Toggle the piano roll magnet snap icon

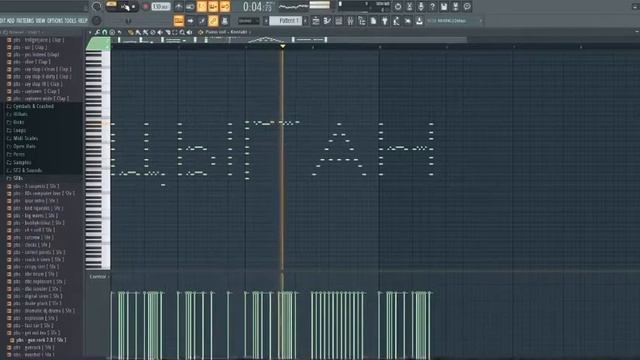[x=105, y=32]
